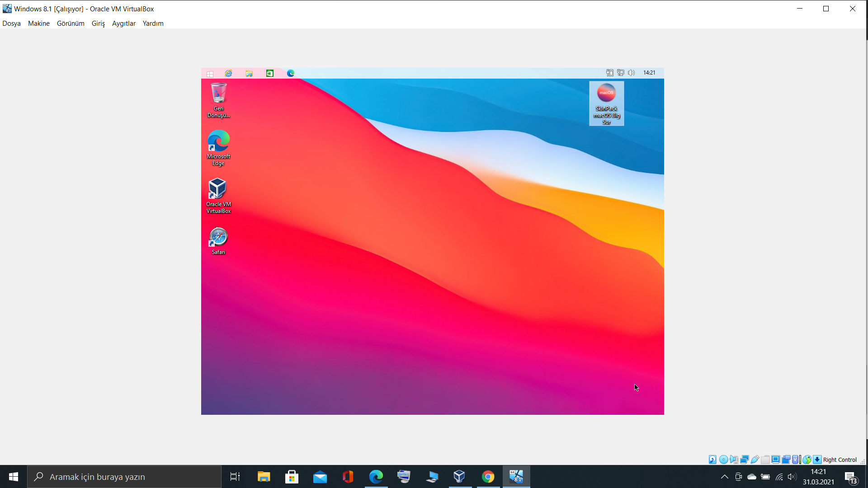The image size is (868, 488).
Task: Click the USB devices status icon
Action: (755, 460)
